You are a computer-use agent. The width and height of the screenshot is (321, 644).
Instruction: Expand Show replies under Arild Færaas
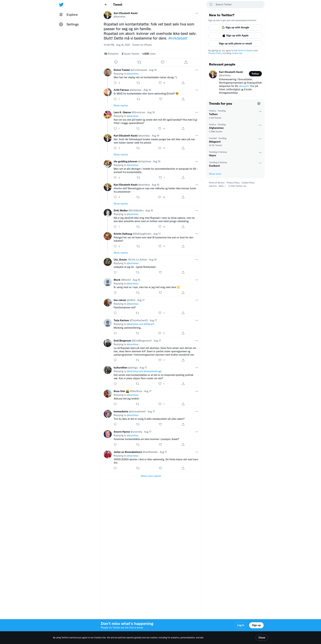click(x=121, y=106)
